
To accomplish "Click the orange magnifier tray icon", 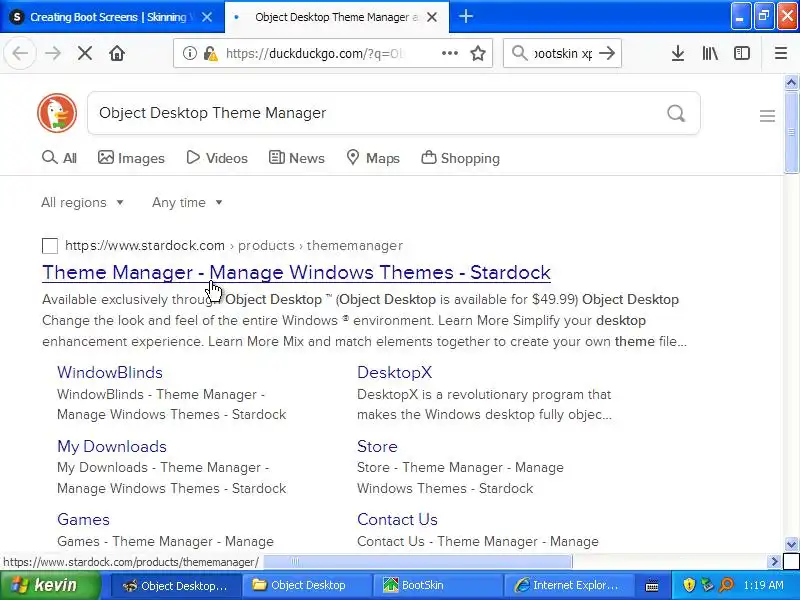I will 726,584.
